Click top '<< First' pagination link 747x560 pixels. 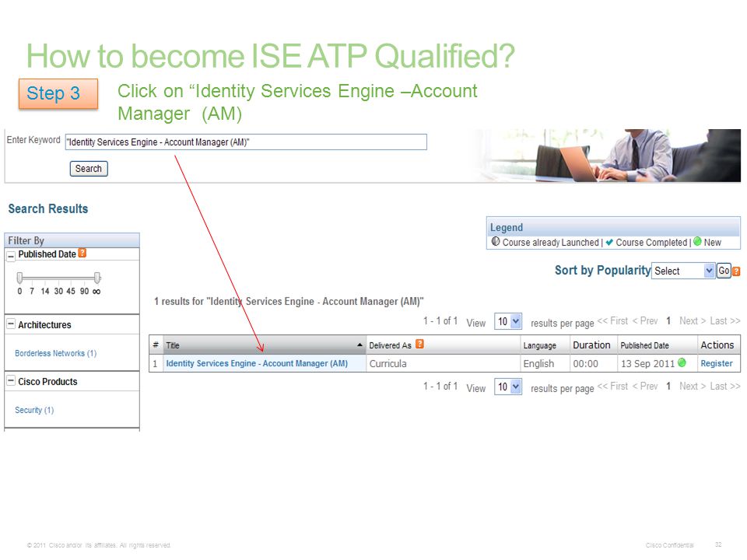pyautogui.click(x=612, y=321)
